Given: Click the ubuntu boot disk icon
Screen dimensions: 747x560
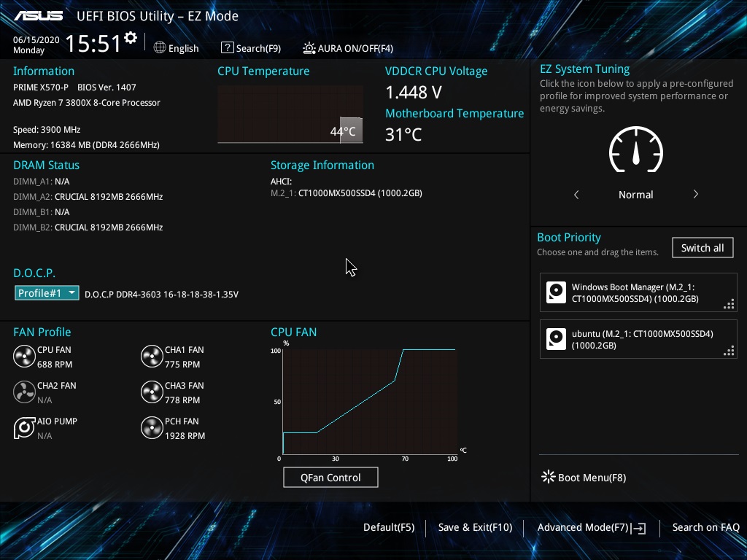Looking at the screenshot, I should [556, 339].
